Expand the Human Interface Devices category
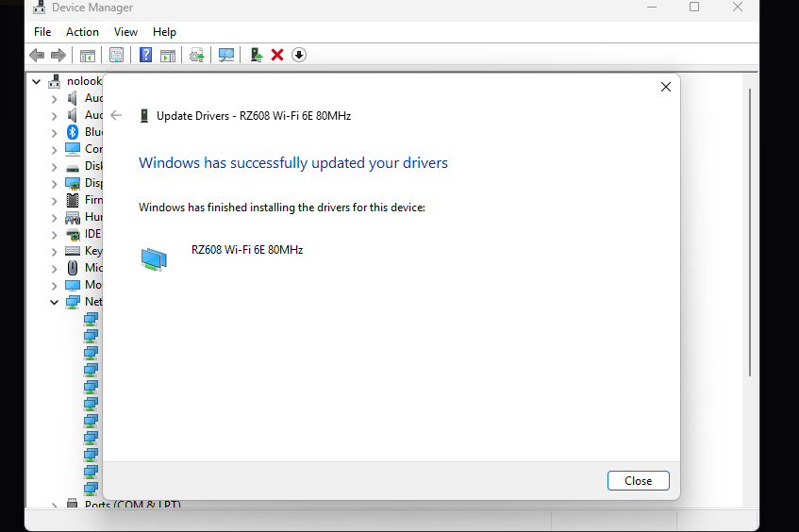799x532 pixels. (54, 218)
